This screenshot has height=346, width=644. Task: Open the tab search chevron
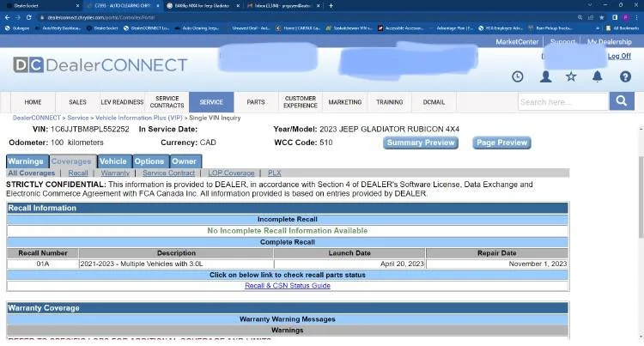(x=590, y=5)
